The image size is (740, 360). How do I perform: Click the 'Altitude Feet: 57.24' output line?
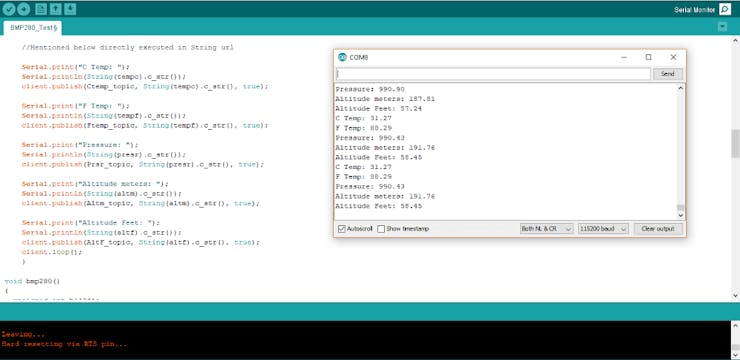(378, 109)
